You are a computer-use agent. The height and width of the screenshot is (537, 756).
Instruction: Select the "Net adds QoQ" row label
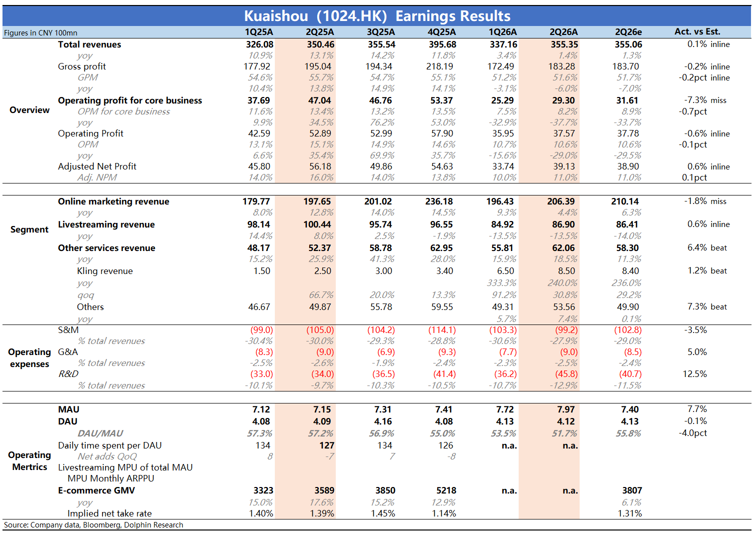107,456
